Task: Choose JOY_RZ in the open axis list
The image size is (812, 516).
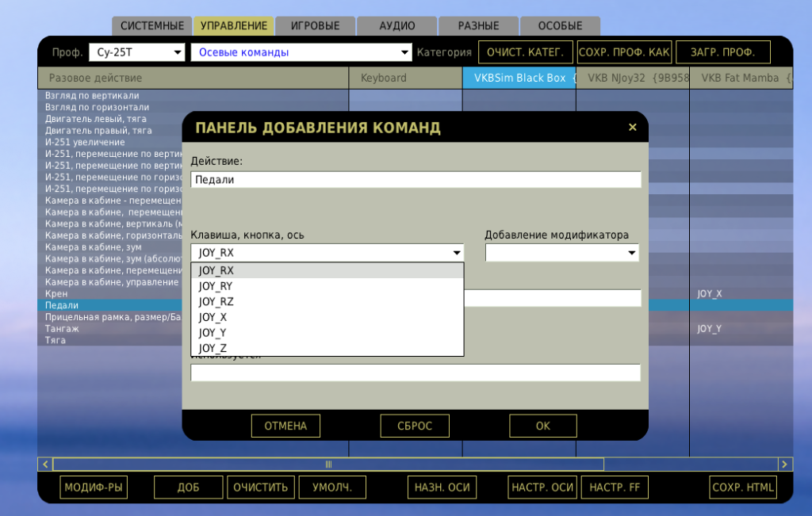Action: [216, 302]
